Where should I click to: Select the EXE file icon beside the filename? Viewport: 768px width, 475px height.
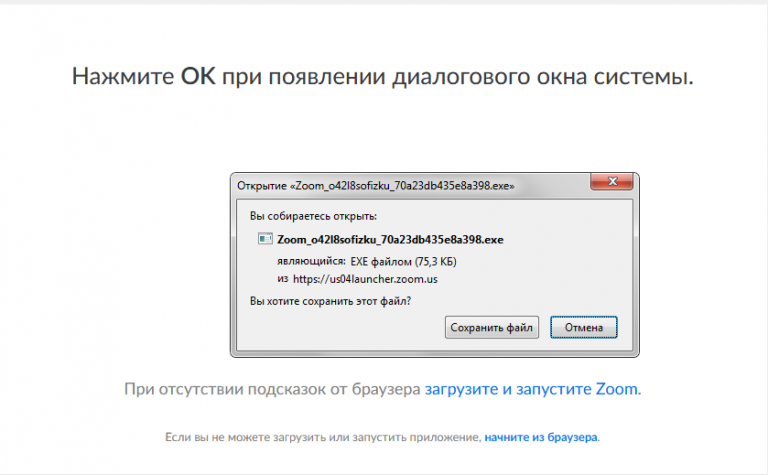pos(265,240)
